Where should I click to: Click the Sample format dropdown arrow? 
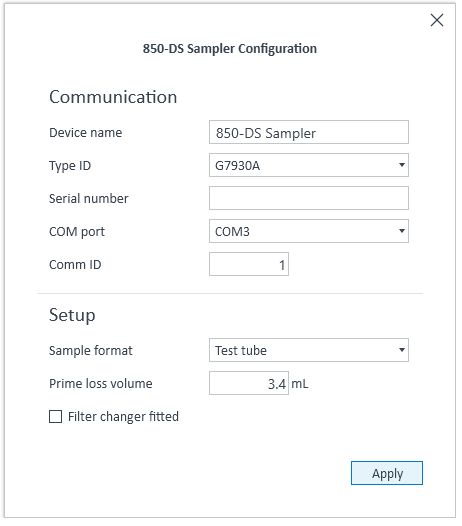pos(401,350)
